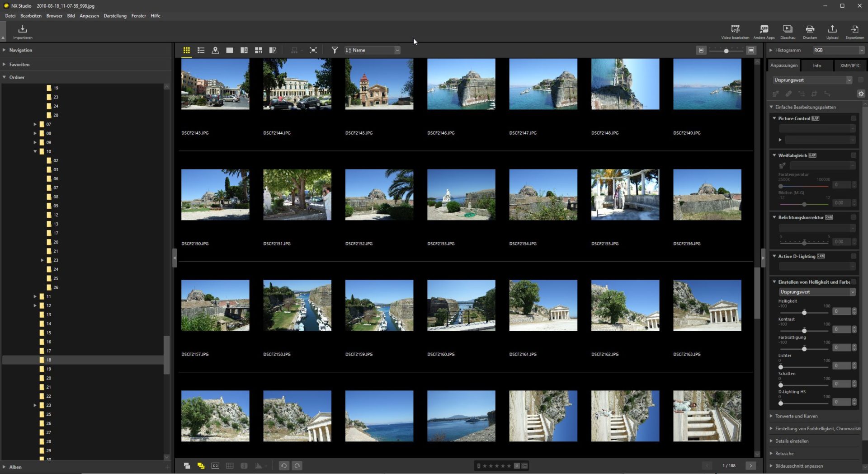Select thumbnail DSCF2158.JPG
This screenshot has height=474, width=868.
(297, 305)
